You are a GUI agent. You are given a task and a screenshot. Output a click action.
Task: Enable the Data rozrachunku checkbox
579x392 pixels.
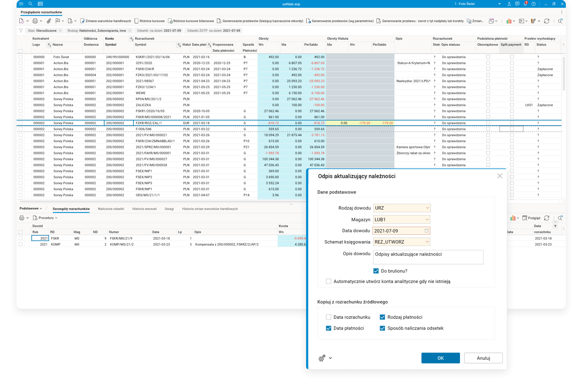coord(328,317)
